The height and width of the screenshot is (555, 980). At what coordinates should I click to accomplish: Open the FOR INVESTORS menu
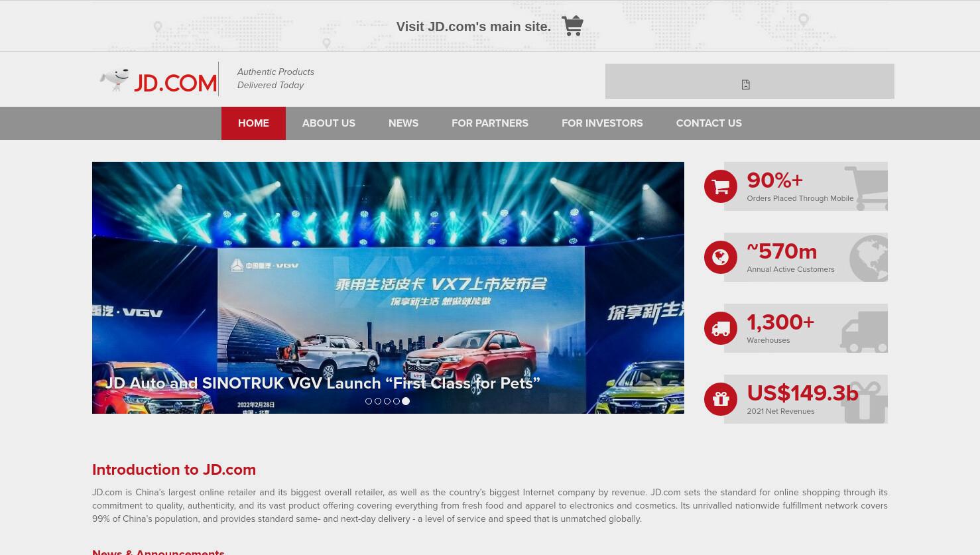[x=602, y=123]
